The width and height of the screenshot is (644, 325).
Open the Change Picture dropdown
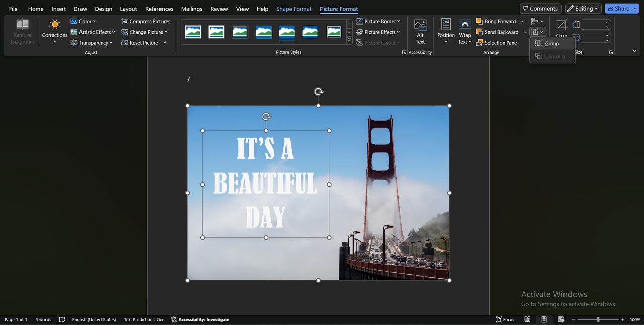[144, 32]
